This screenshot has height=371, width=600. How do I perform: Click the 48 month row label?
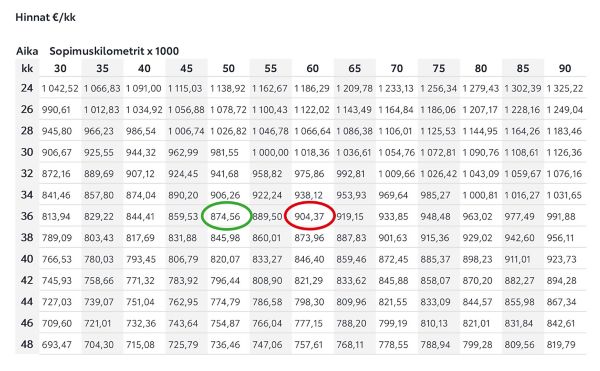pos(27,344)
